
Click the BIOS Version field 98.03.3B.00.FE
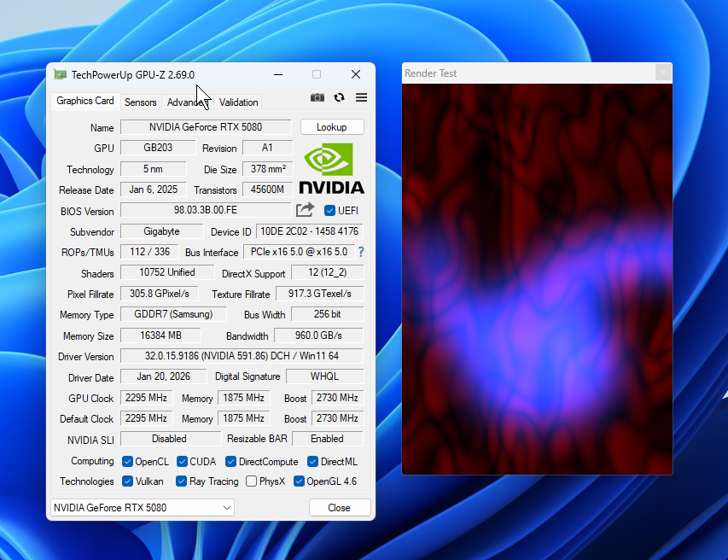pos(206,210)
